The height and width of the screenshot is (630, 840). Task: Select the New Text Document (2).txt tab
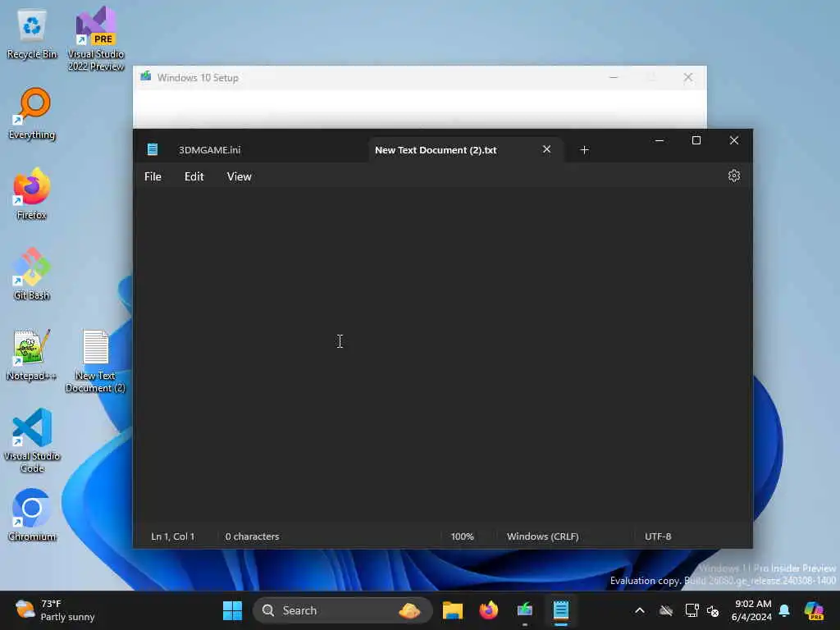(x=436, y=150)
